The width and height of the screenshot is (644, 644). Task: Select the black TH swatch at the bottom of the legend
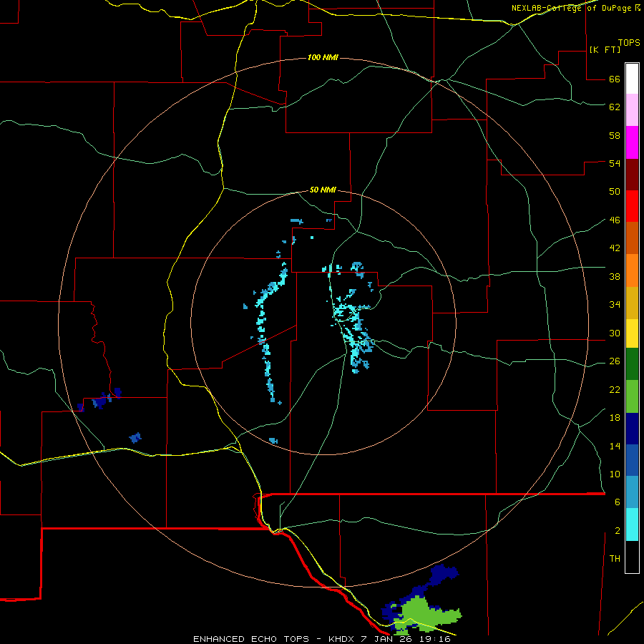click(x=632, y=557)
